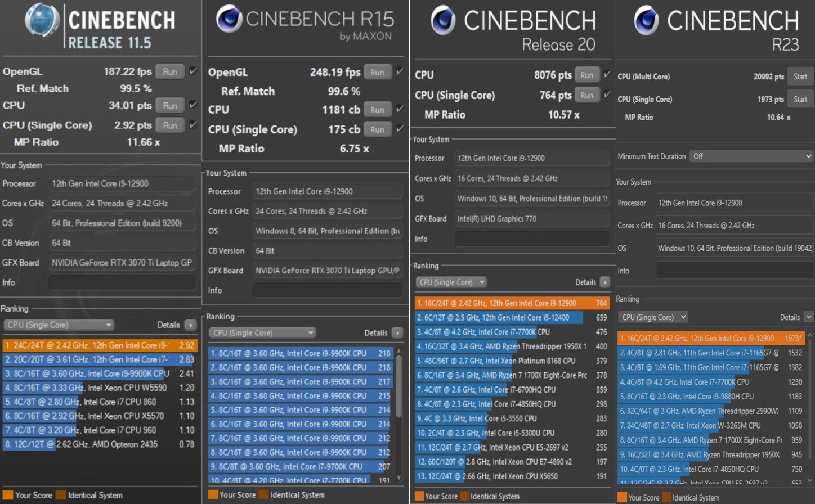Open ranking type dropdown in R15
Viewport: 815px width, 504px height.
coord(262,333)
